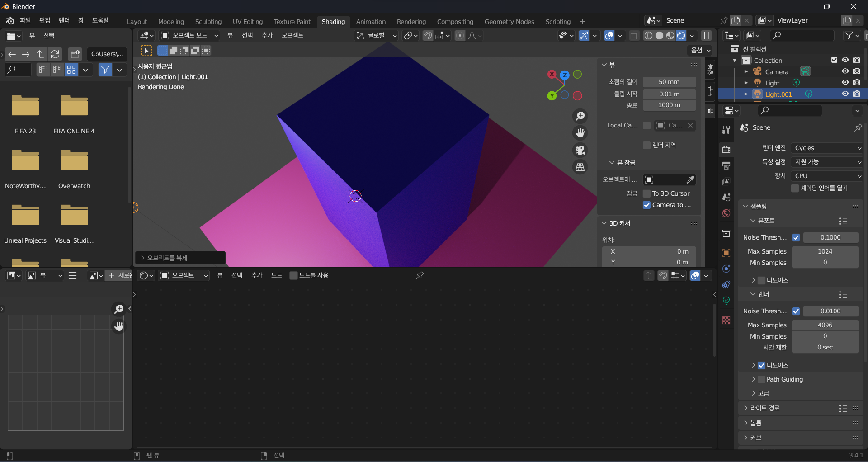This screenshot has height=462, width=868.
Task: Open the 파일 menu
Action: click(x=25, y=20)
